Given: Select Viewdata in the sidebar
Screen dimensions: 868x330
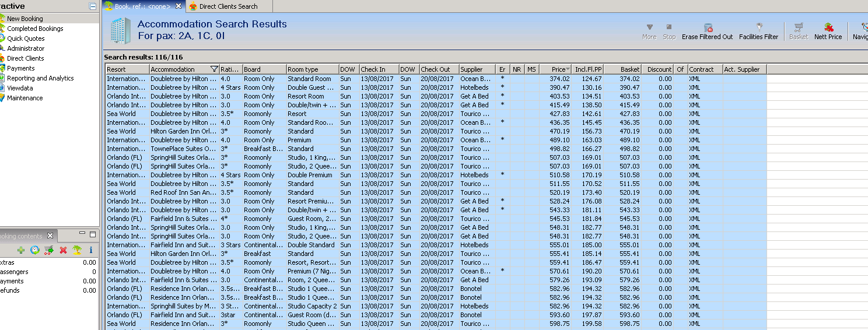Looking at the screenshot, I should [20, 88].
